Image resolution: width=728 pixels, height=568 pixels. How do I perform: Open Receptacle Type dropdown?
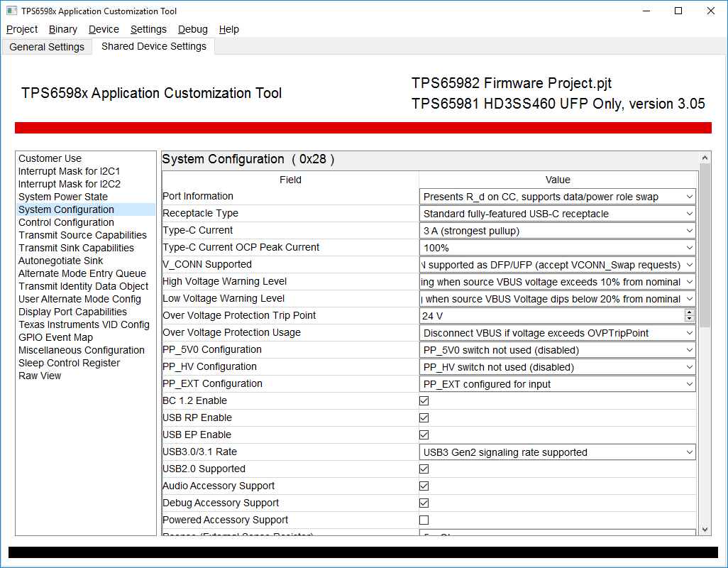[x=557, y=214]
